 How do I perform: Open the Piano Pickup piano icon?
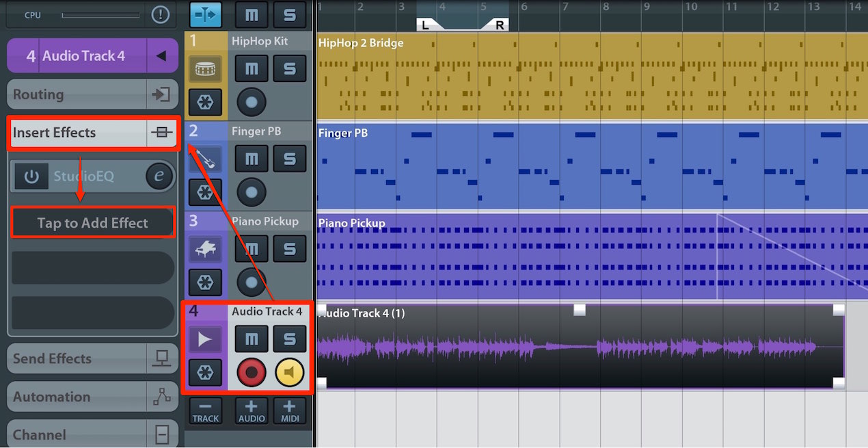(205, 249)
